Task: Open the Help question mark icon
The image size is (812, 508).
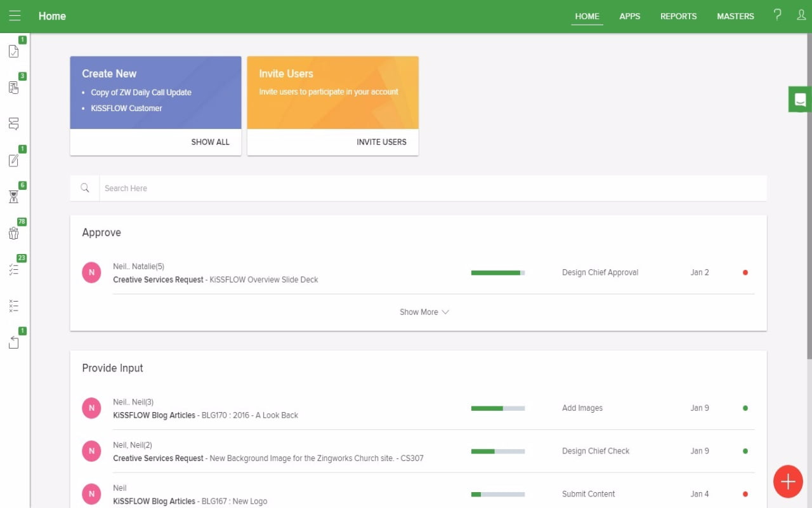Action: point(777,15)
